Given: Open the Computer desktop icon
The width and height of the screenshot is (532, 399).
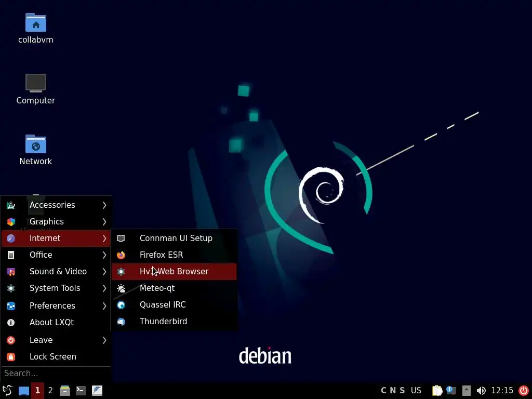Looking at the screenshot, I should [36, 83].
